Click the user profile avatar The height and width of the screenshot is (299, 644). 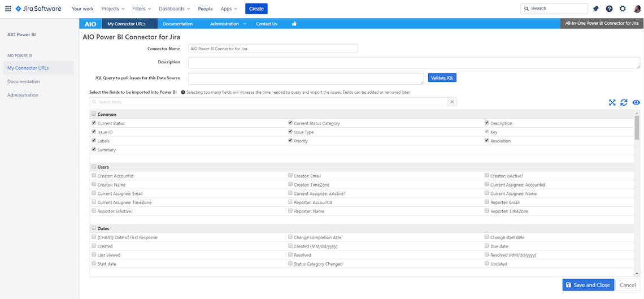click(x=637, y=8)
